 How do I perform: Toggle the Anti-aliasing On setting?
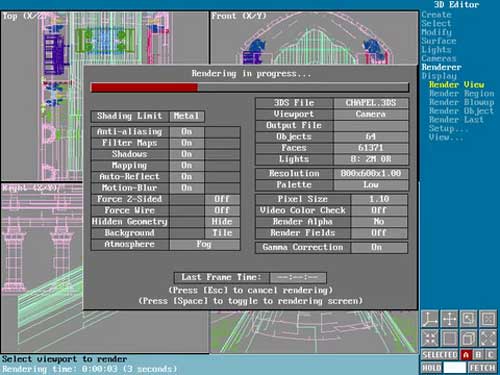coord(187,132)
